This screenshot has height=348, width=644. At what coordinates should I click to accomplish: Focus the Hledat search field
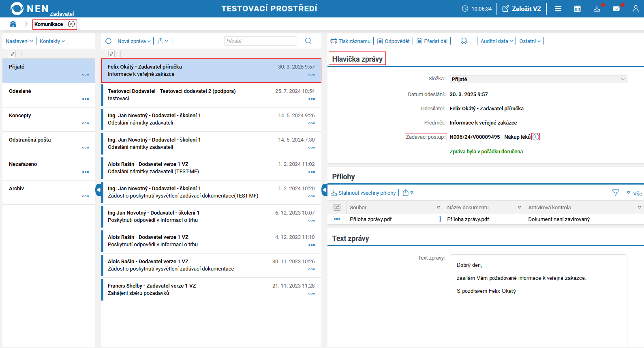[x=261, y=41]
